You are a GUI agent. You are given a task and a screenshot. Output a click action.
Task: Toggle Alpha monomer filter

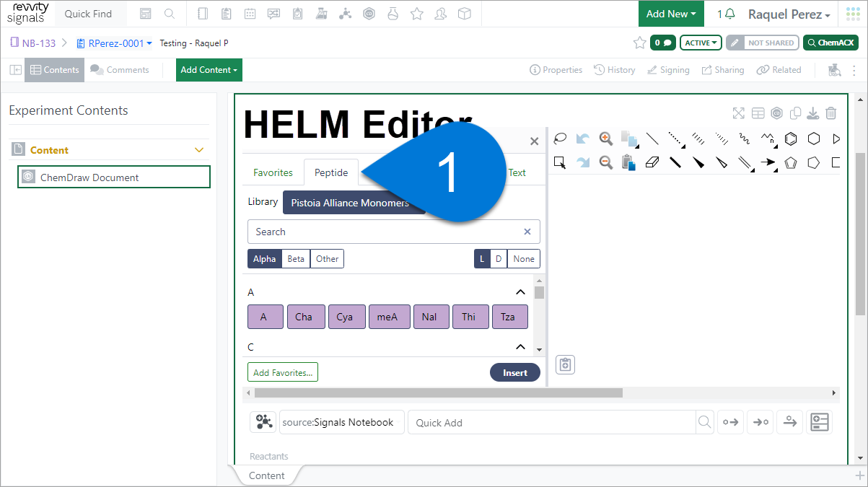264,259
